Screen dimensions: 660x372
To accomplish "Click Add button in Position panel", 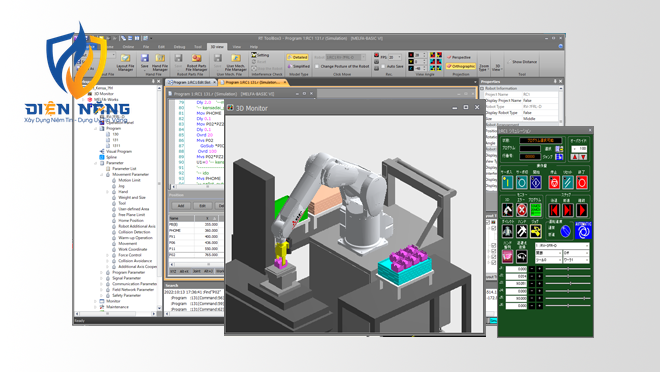I will 181,205.
